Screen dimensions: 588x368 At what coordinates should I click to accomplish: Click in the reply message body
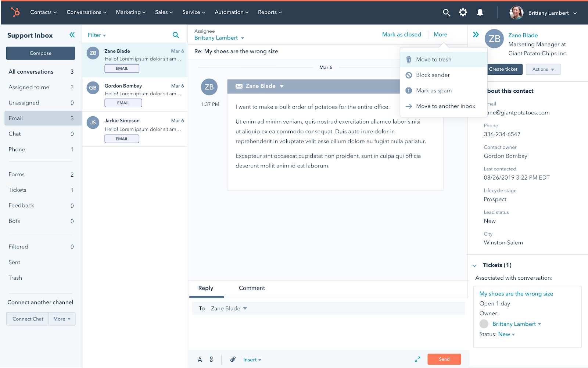(328, 332)
